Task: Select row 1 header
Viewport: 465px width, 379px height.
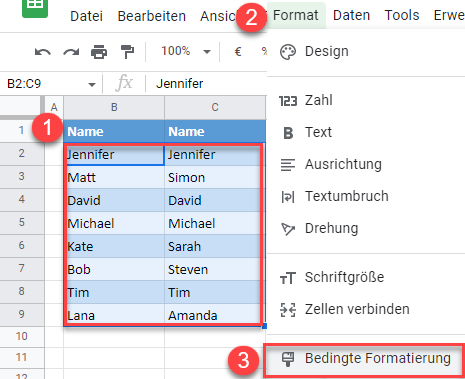Action: click(x=22, y=130)
